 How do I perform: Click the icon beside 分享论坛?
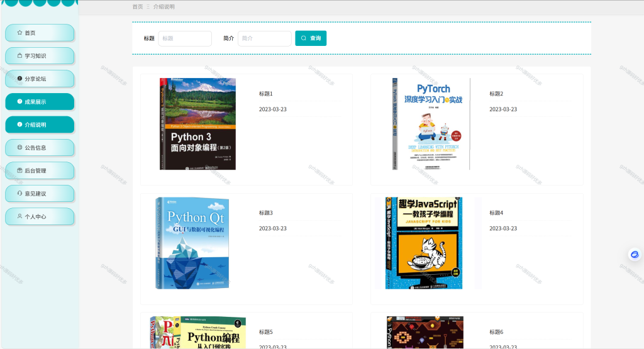point(19,79)
